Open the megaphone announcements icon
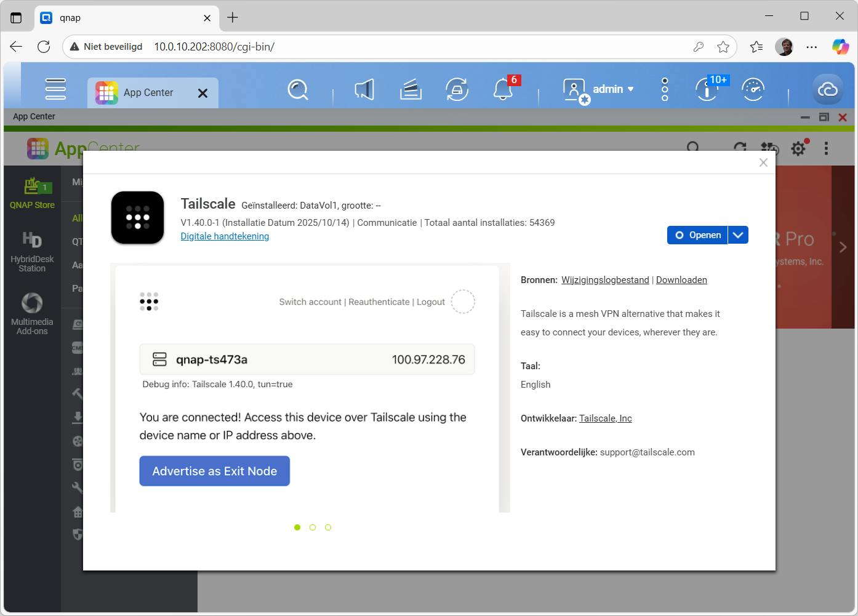Viewport: 858px width, 616px height. tap(364, 90)
